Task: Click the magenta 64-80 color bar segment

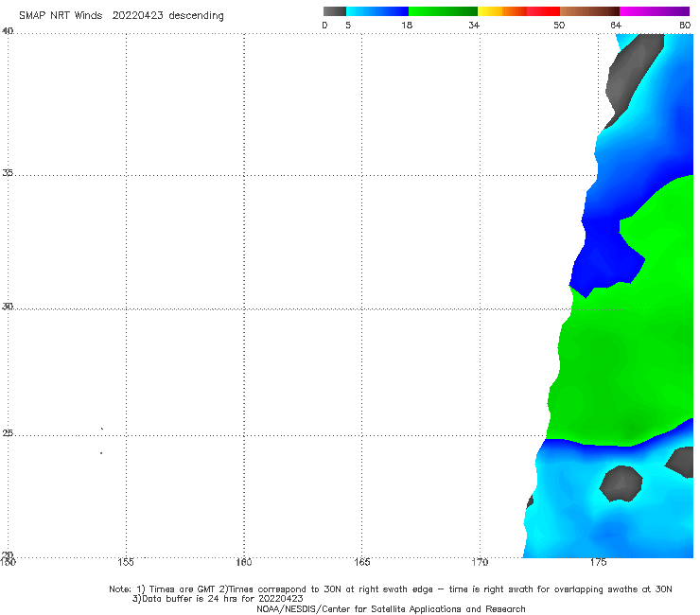Action: coord(655,11)
